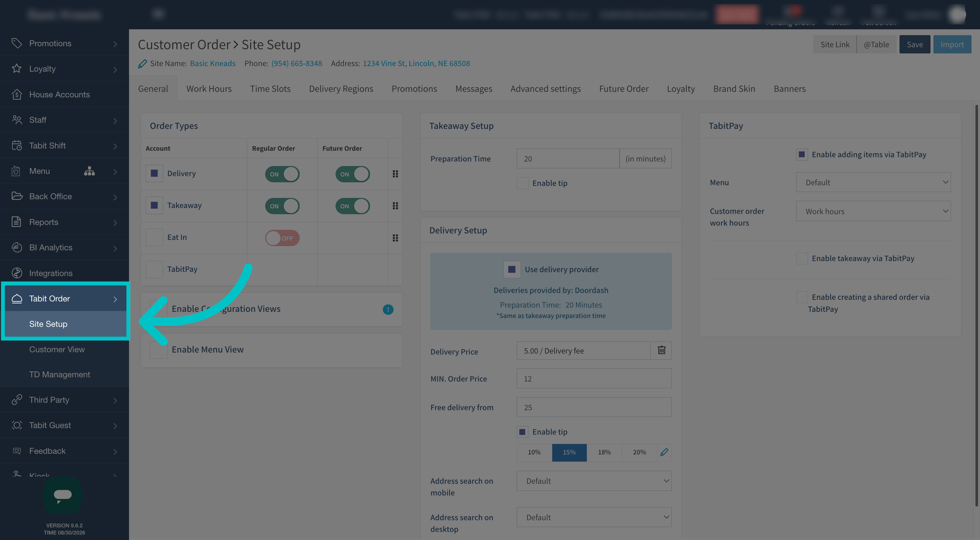Click the MIN. Order Price field

[x=594, y=379]
